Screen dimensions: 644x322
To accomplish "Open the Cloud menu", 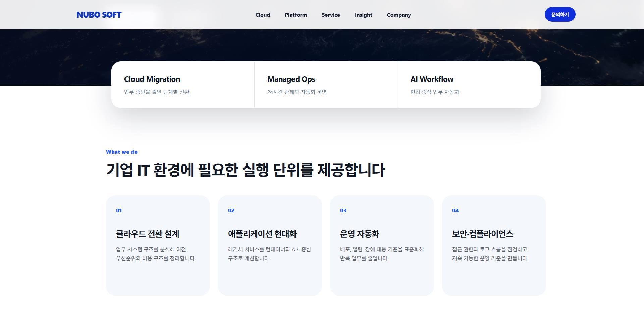I will [263, 15].
